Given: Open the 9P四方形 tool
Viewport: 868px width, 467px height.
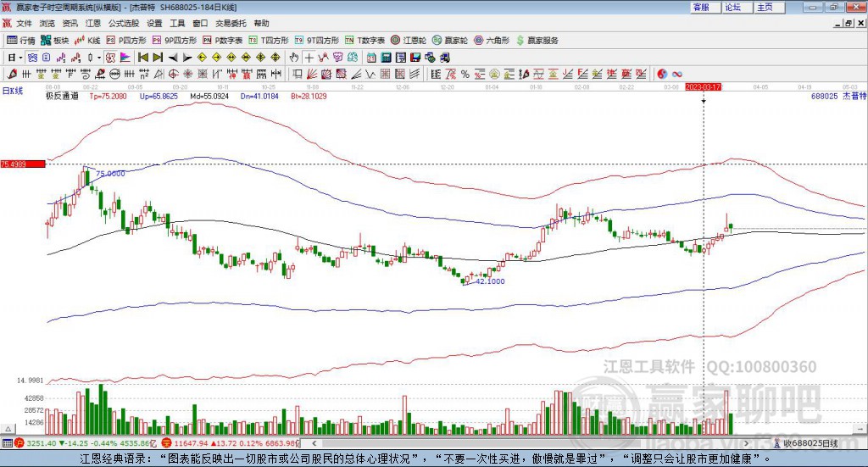Looking at the screenshot, I should 175,41.
